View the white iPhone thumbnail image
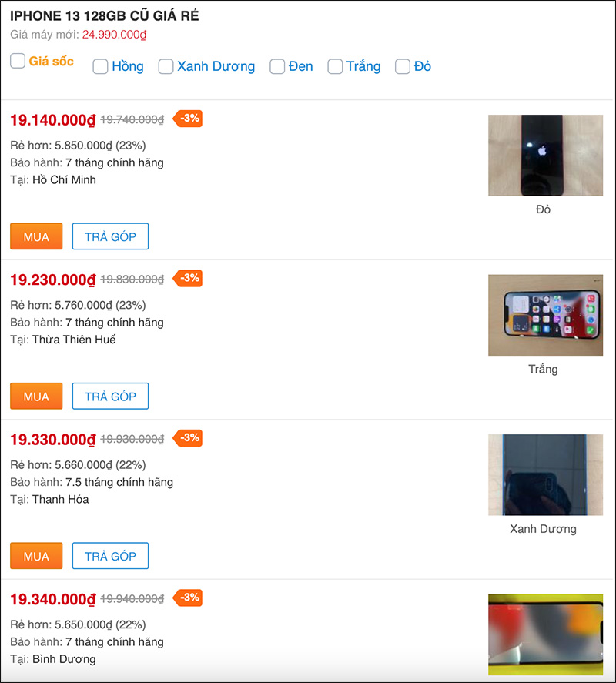 (545, 316)
